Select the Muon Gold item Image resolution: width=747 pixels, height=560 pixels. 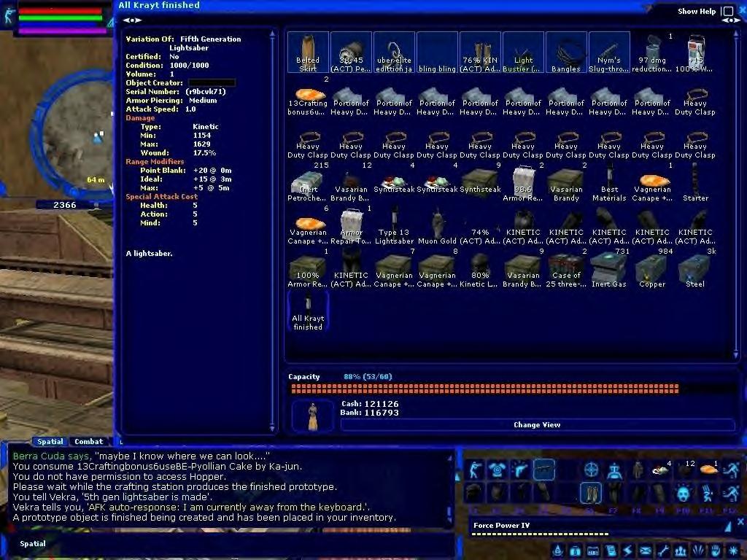(x=437, y=225)
